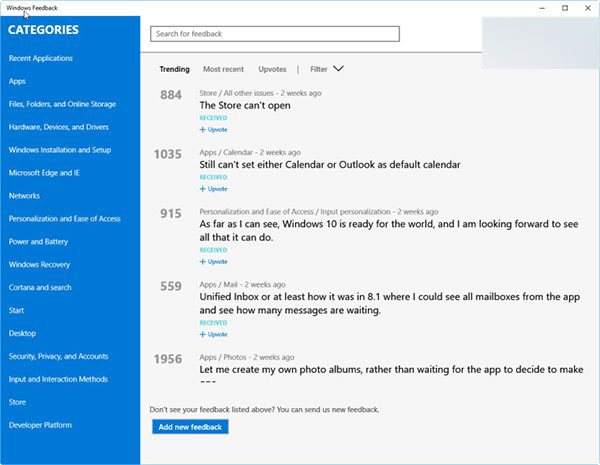Image resolution: width=600 pixels, height=465 pixels.
Task: Switch to the Most recent tab
Action: [223, 69]
